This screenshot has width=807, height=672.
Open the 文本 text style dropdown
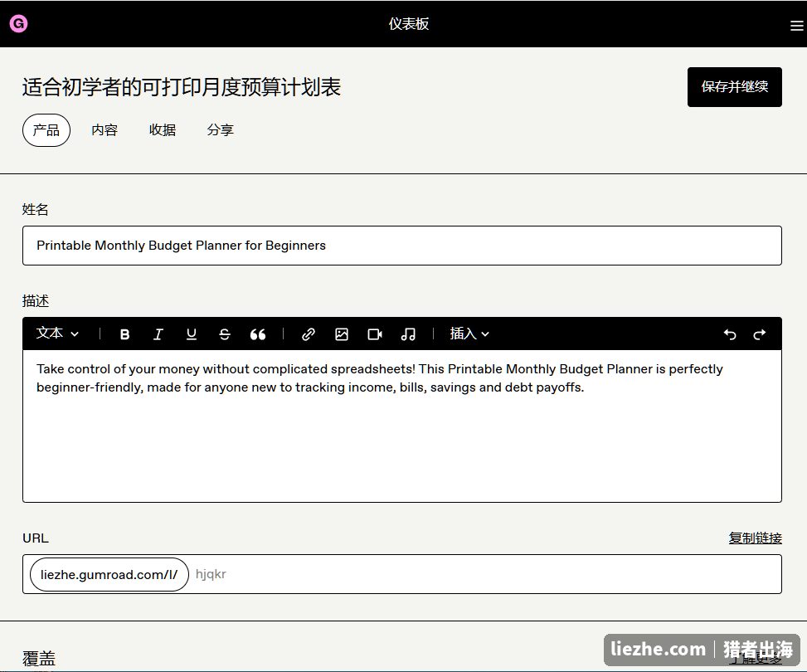pyautogui.click(x=57, y=334)
